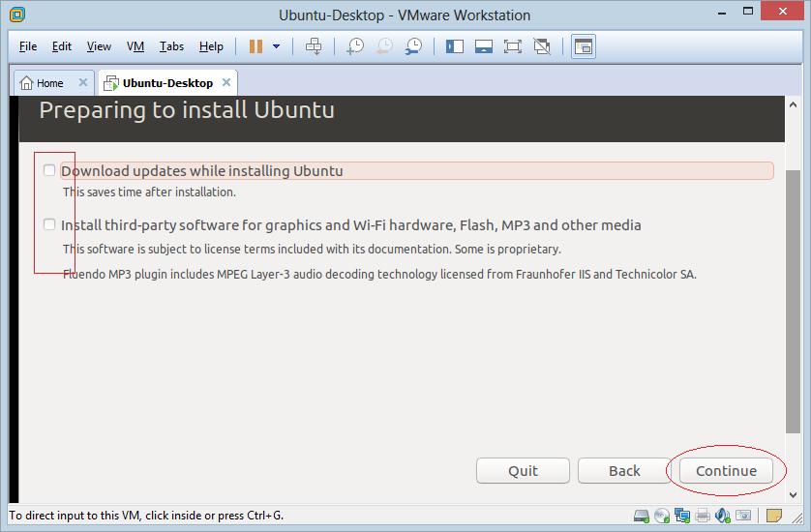Click the printer status icon

pyautogui.click(x=703, y=516)
